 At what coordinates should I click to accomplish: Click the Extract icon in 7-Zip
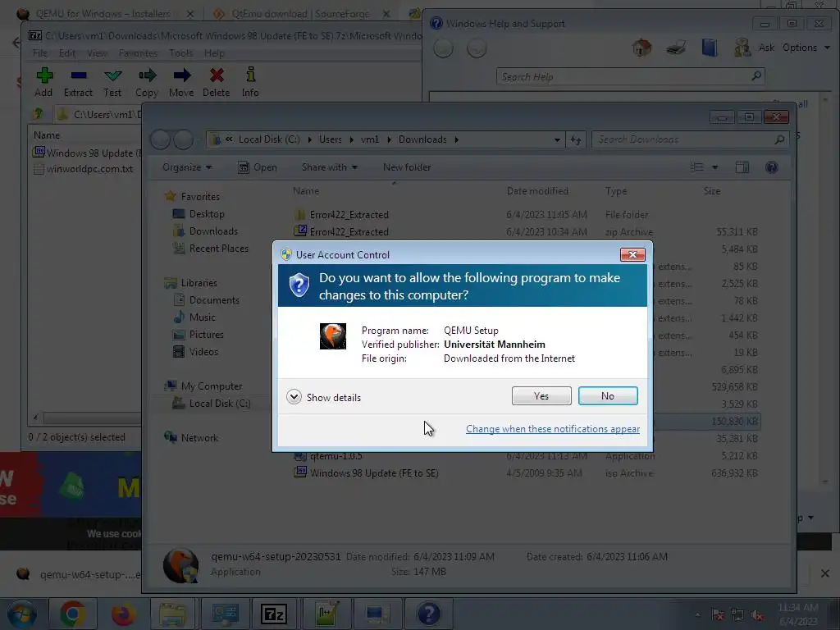tap(78, 82)
